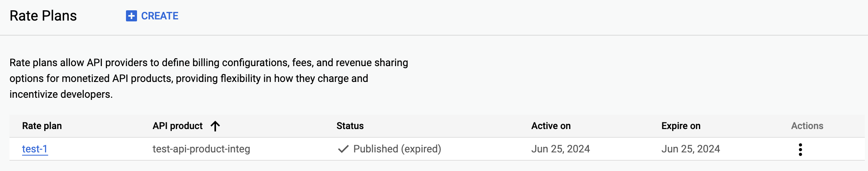Sort by the API product column header
Viewport: 868px width, 171px height.
point(177,126)
